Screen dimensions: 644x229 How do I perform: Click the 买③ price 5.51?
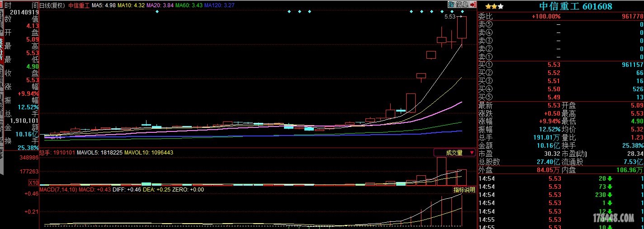pos(554,81)
